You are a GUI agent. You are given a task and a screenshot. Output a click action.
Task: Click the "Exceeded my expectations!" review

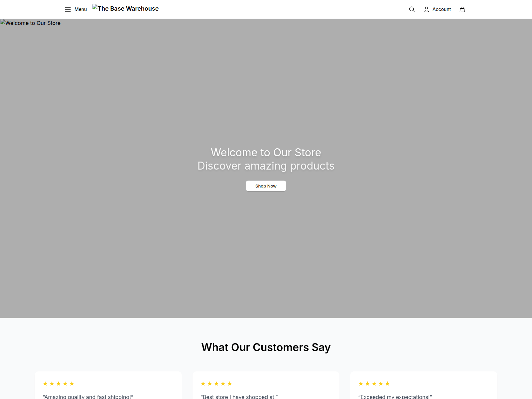click(395, 396)
